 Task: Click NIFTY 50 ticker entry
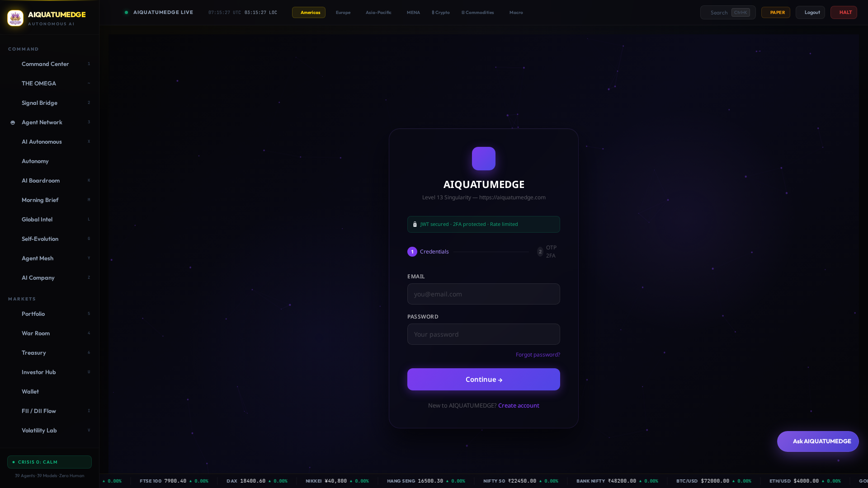(521, 481)
